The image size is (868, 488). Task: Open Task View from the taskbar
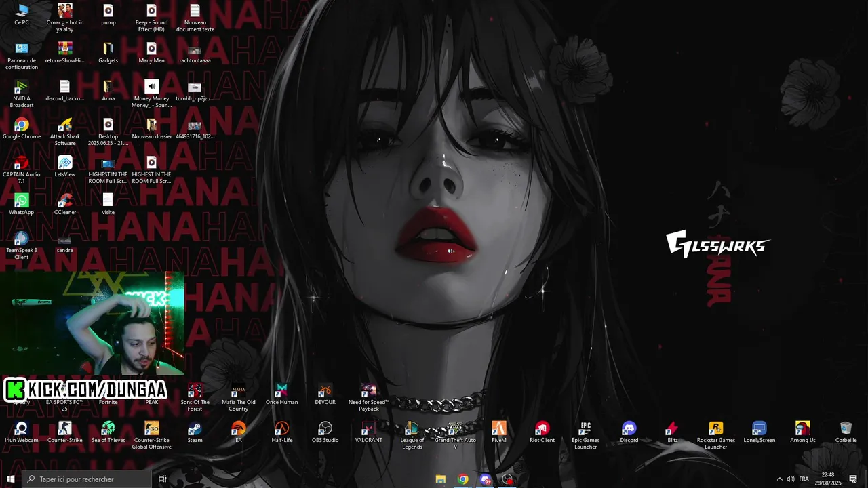point(163,479)
